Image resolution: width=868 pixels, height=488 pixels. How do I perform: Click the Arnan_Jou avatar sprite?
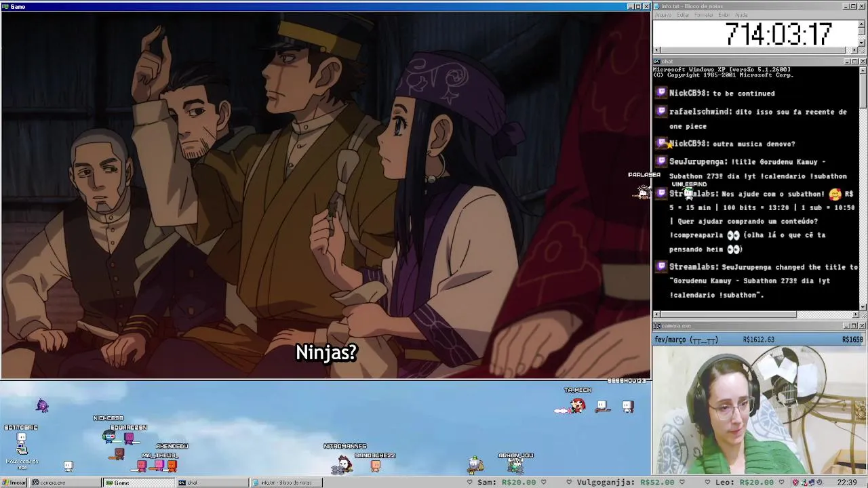(516, 465)
